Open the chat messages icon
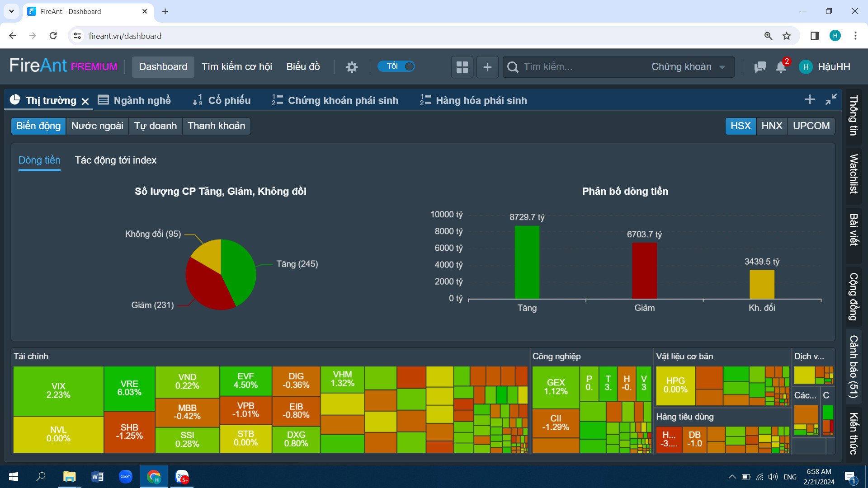 pos(760,67)
